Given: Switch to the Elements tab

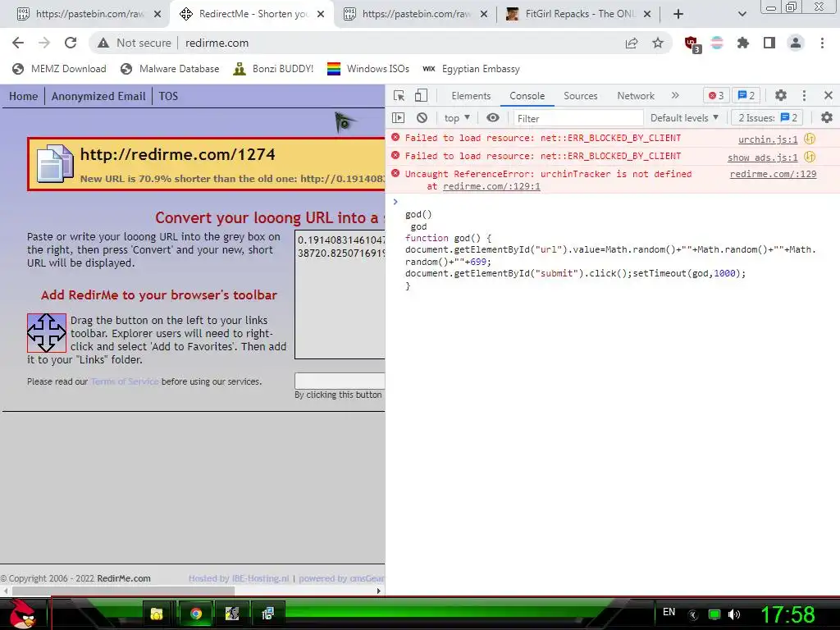Looking at the screenshot, I should (471, 95).
